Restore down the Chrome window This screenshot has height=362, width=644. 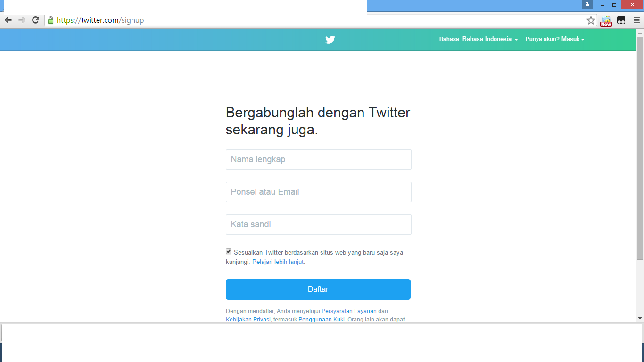(x=615, y=5)
